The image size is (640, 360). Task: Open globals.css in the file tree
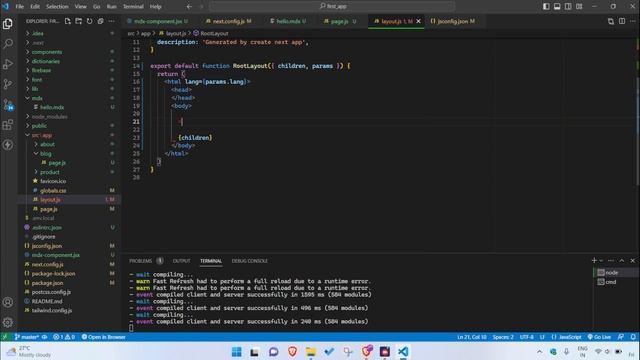pos(53,191)
